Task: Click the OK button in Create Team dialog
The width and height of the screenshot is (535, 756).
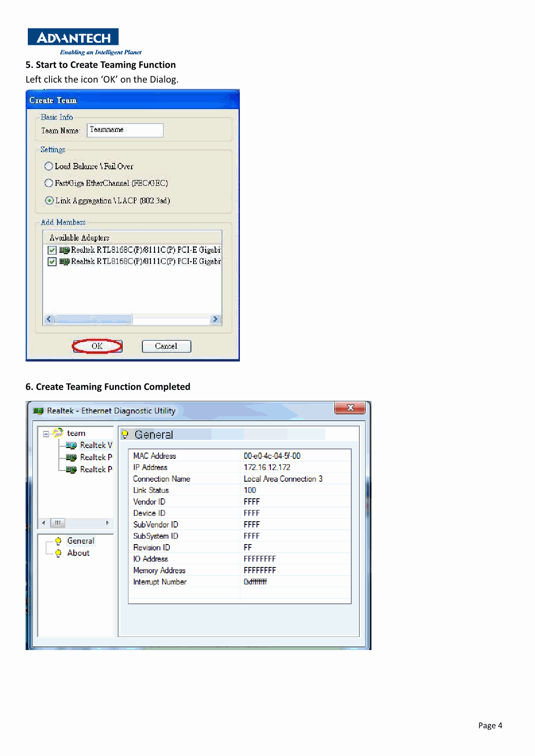Action: (x=97, y=346)
